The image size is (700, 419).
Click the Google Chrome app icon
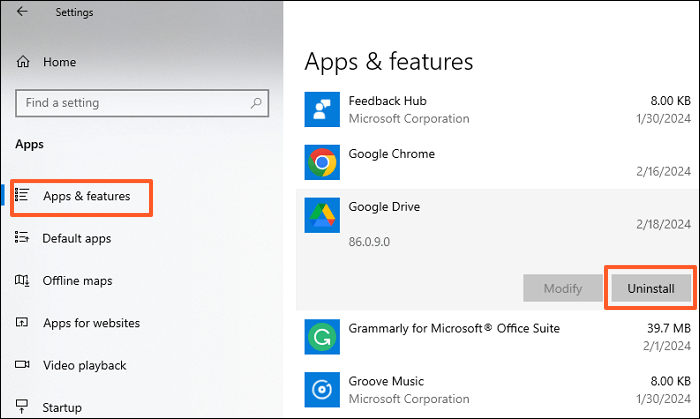322,163
